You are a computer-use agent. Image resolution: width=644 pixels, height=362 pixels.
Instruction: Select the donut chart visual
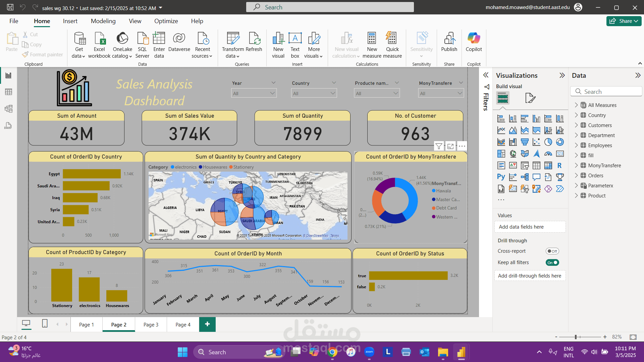point(560,142)
